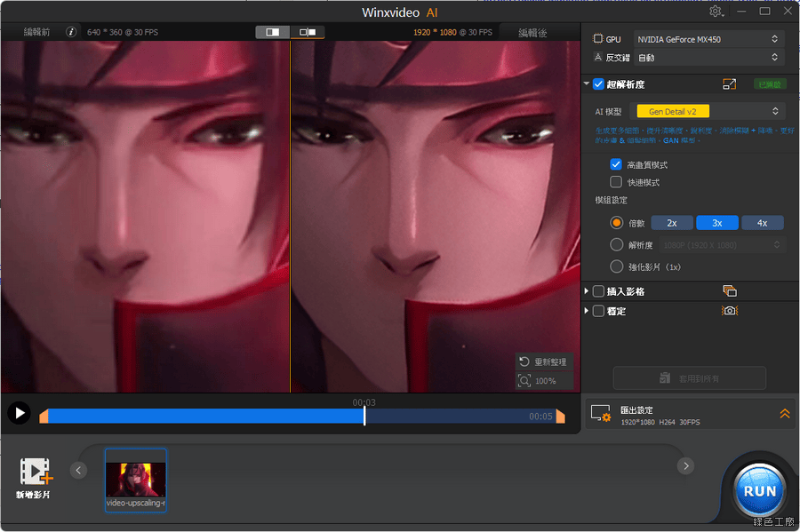The width and height of the screenshot is (800, 532).
Task: Click the add video icon
Action: (x=36, y=472)
